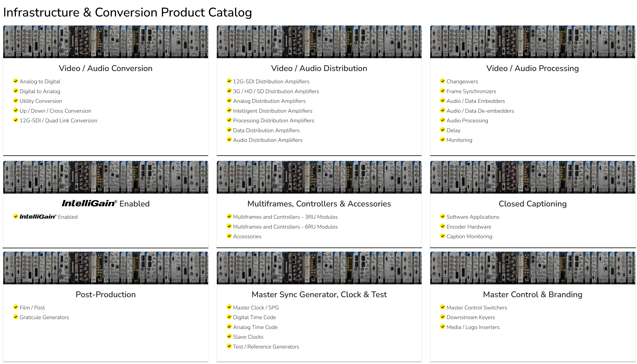
Task: Go to 12G-SDI / Quad Link Conversion
Action: pos(58,121)
